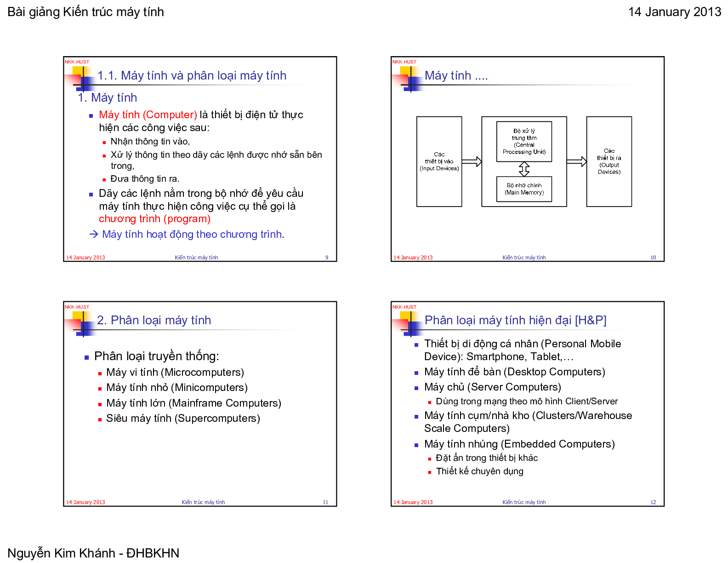The image size is (728, 563).
Task: Click 'Máy tính lớn (Mainframe Computers)'
Action: click(193, 403)
